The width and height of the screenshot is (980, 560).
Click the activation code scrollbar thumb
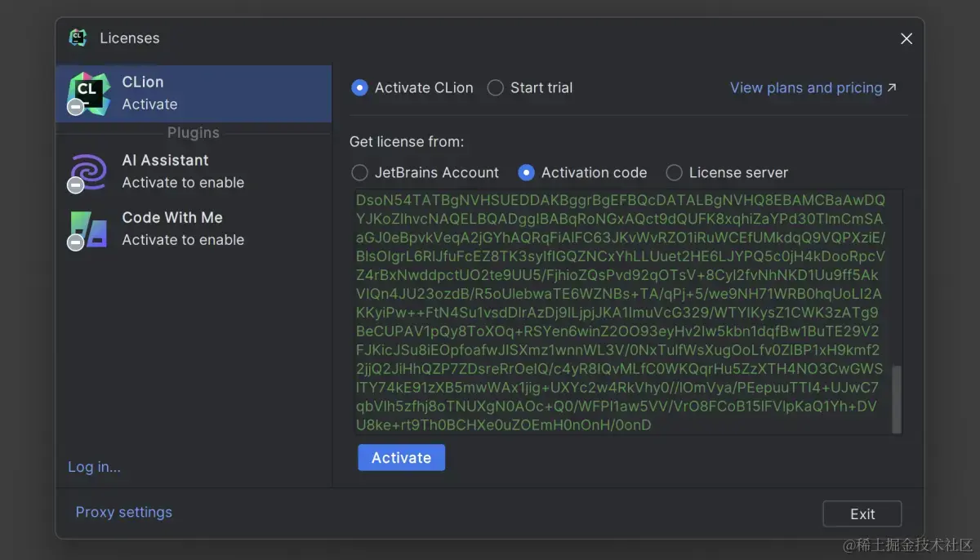896,398
